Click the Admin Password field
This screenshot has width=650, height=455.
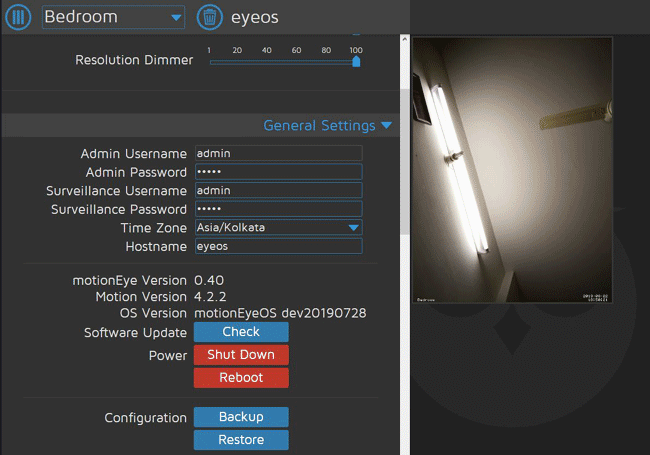279,172
